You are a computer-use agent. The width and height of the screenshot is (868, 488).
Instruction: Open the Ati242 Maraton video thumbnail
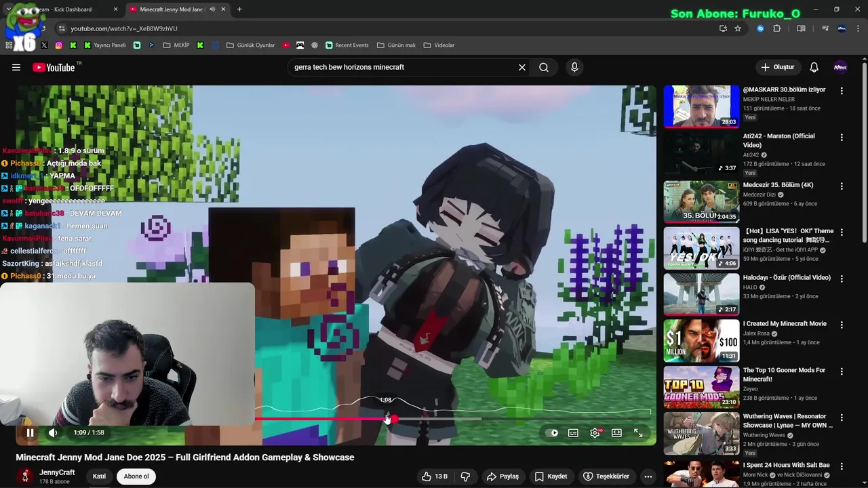(x=701, y=152)
